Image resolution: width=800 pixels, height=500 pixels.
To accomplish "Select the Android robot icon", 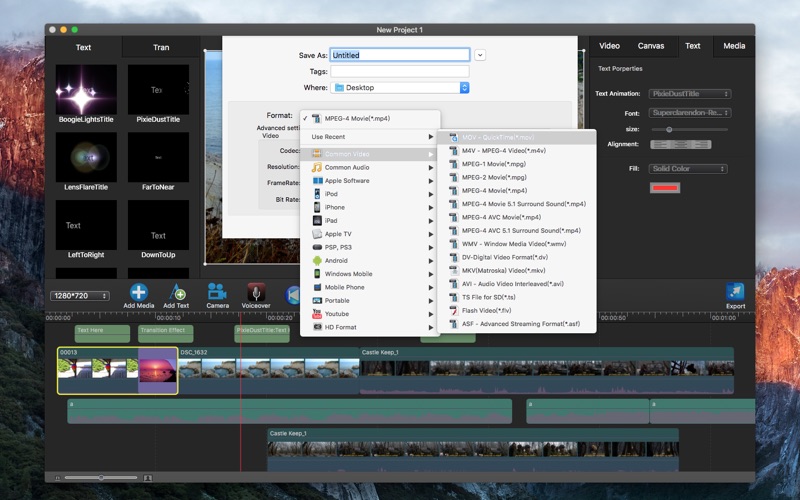I will (x=317, y=260).
